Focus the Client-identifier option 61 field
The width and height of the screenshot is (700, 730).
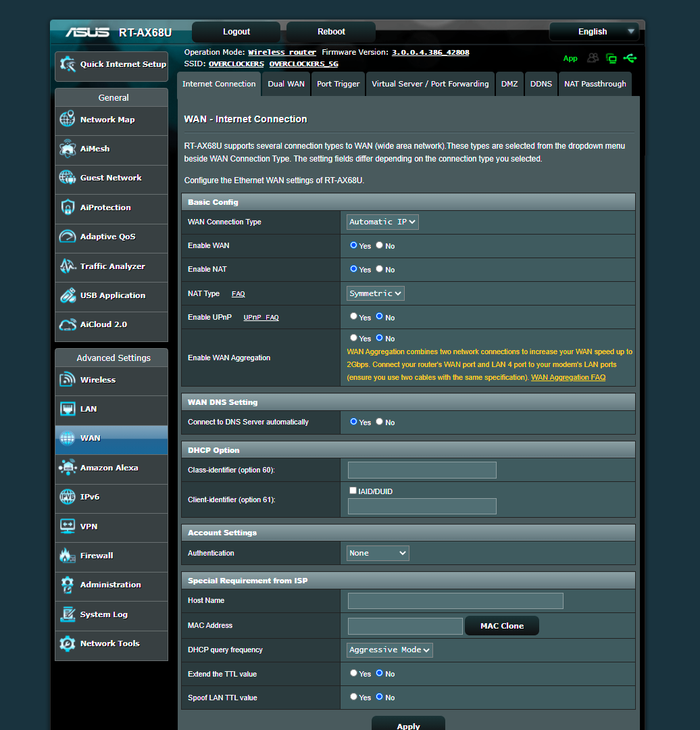point(422,506)
